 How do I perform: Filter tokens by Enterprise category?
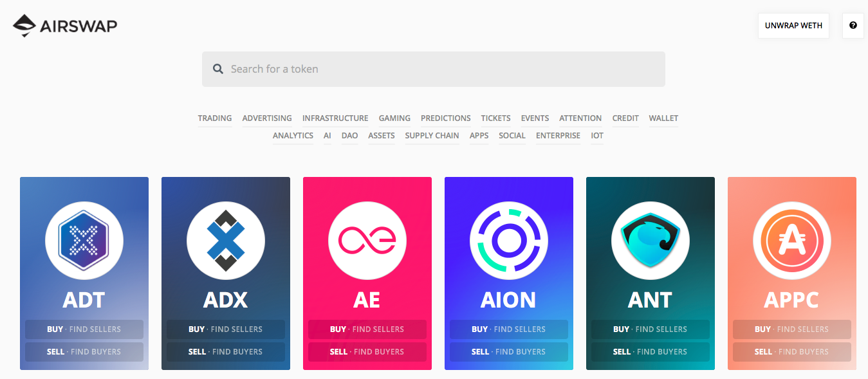(x=558, y=136)
